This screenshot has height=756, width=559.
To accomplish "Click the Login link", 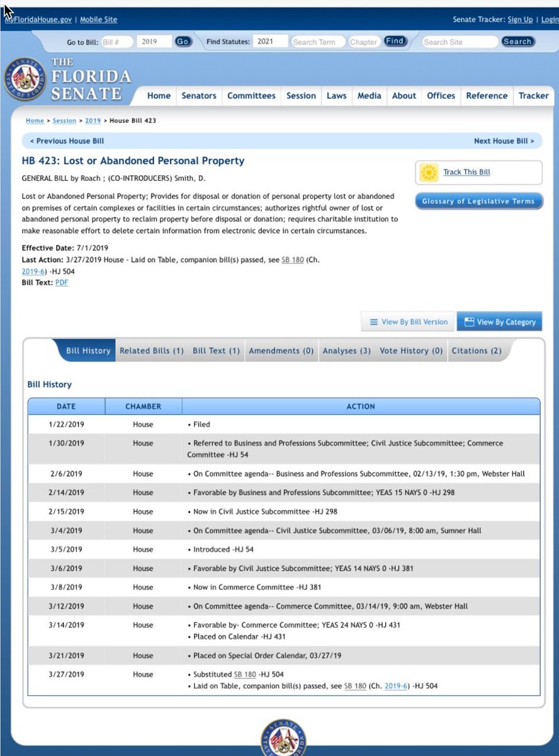I will 550,20.
